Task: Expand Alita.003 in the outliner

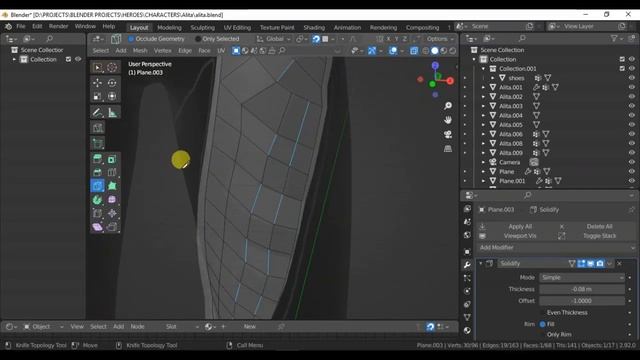Action: pos(483,106)
